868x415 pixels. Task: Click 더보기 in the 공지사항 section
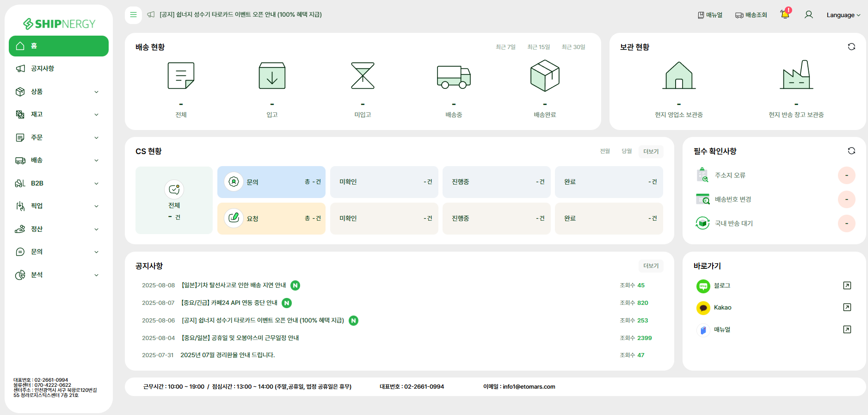(651, 266)
